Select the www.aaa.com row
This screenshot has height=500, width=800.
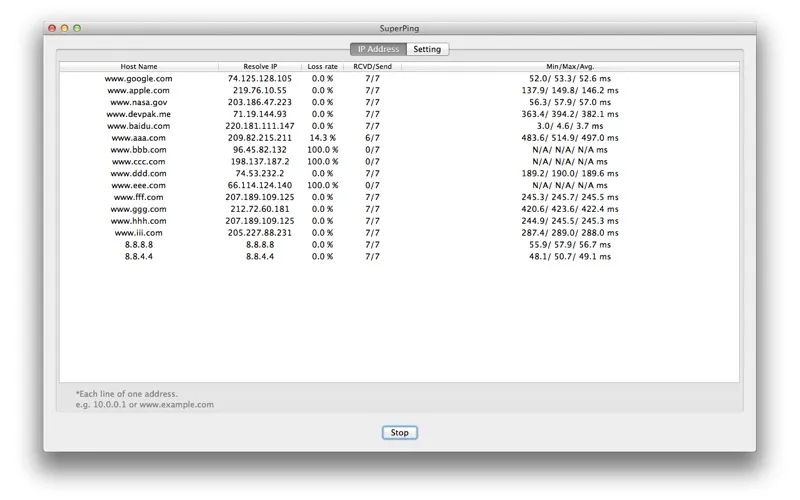[139, 138]
